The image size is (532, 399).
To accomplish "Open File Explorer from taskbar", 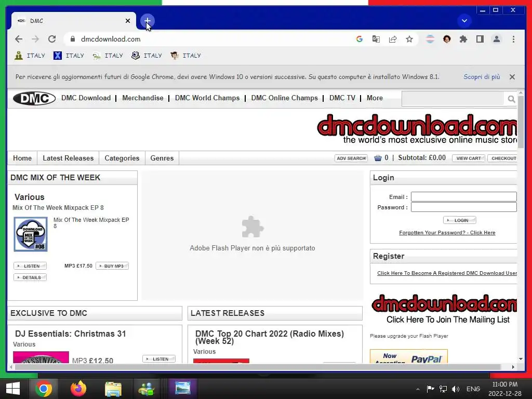I will 113,389.
